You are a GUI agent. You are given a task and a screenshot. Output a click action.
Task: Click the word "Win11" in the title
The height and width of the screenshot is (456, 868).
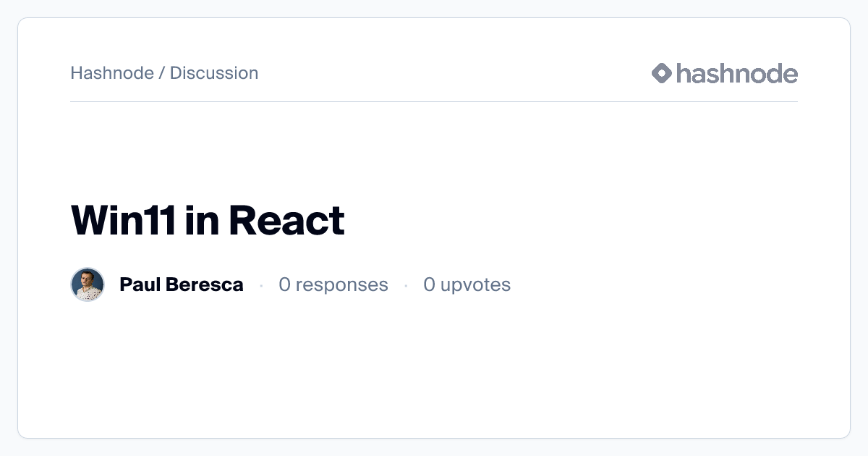[x=122, y=221]
